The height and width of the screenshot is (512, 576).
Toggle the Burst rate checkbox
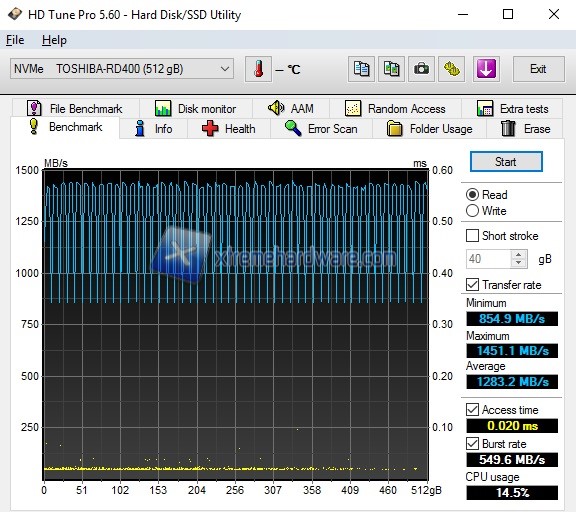(x=472, y=444)
